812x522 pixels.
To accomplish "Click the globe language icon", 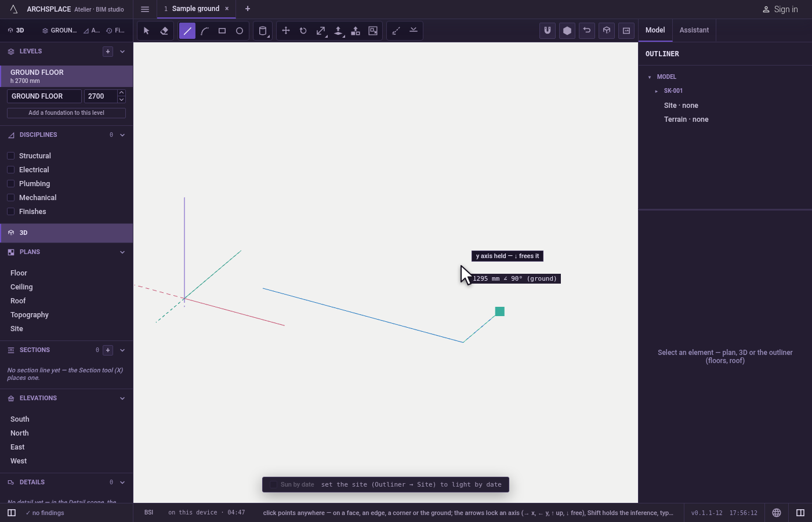I will pyautogui.click(x=777, y=513).
